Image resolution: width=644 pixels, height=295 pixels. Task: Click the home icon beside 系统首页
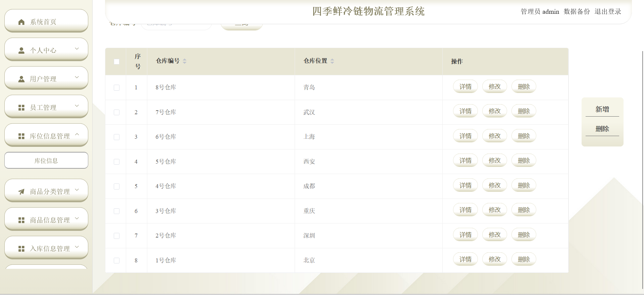pyautogui.click(x=21, y=22)
